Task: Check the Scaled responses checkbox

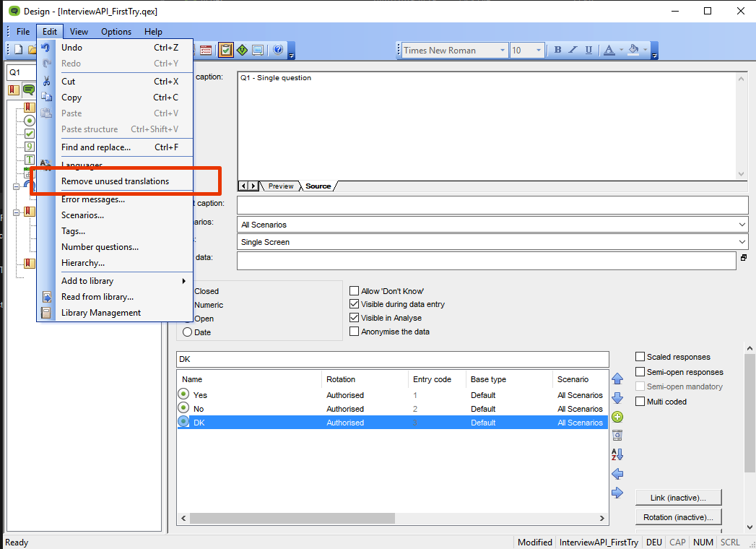Action: 640,357
